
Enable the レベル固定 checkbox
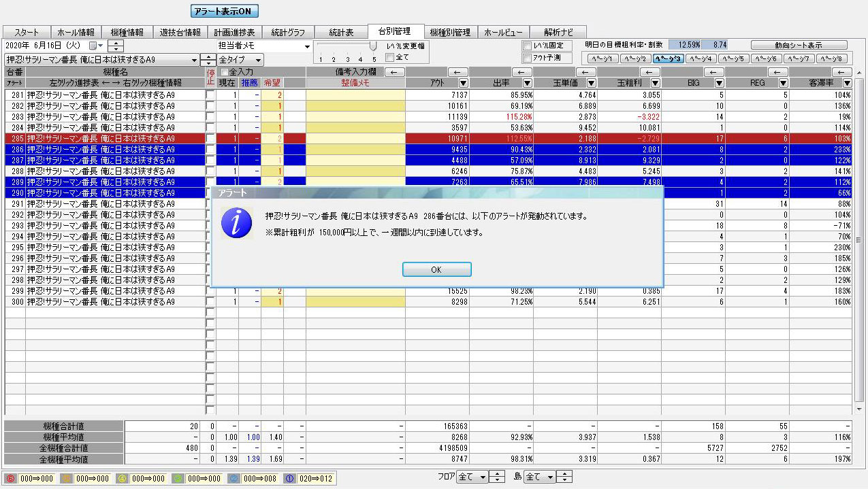pos(527,46)
